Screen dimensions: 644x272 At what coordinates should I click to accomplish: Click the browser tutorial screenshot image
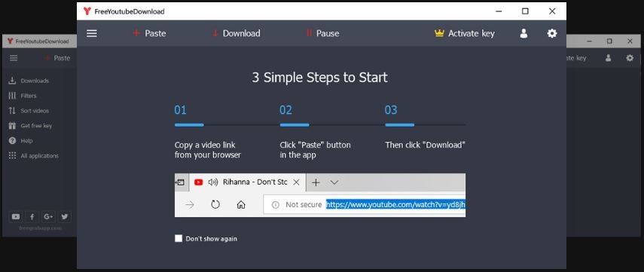click(x=320, y=195)
